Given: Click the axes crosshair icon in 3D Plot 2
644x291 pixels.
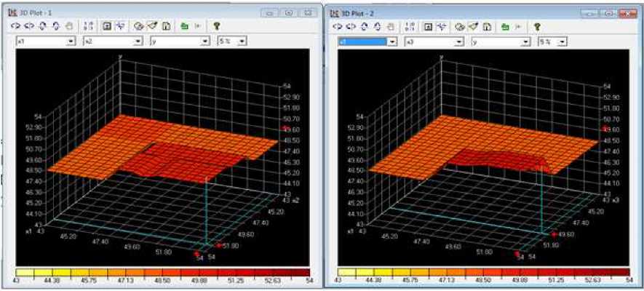Looking at the screenshot, I should [x=441, y=25].
